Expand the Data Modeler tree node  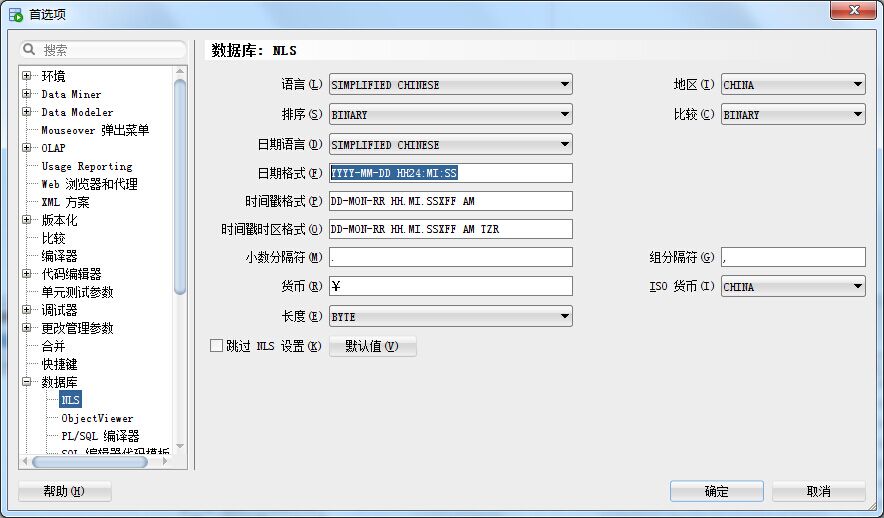26,112
